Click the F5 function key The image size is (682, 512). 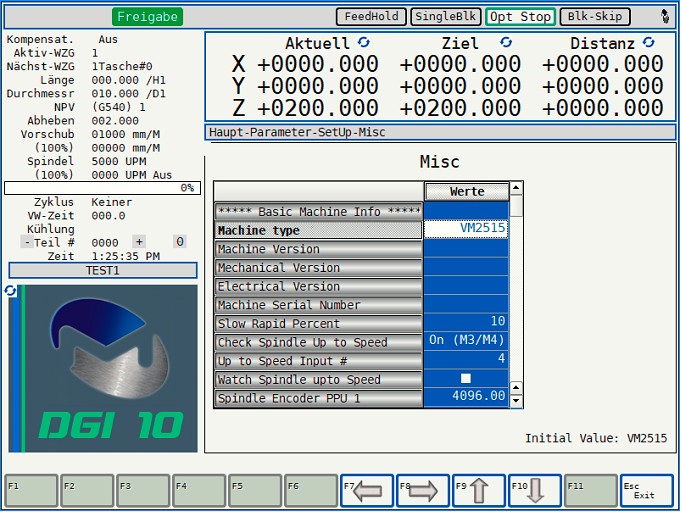[255, 491]
